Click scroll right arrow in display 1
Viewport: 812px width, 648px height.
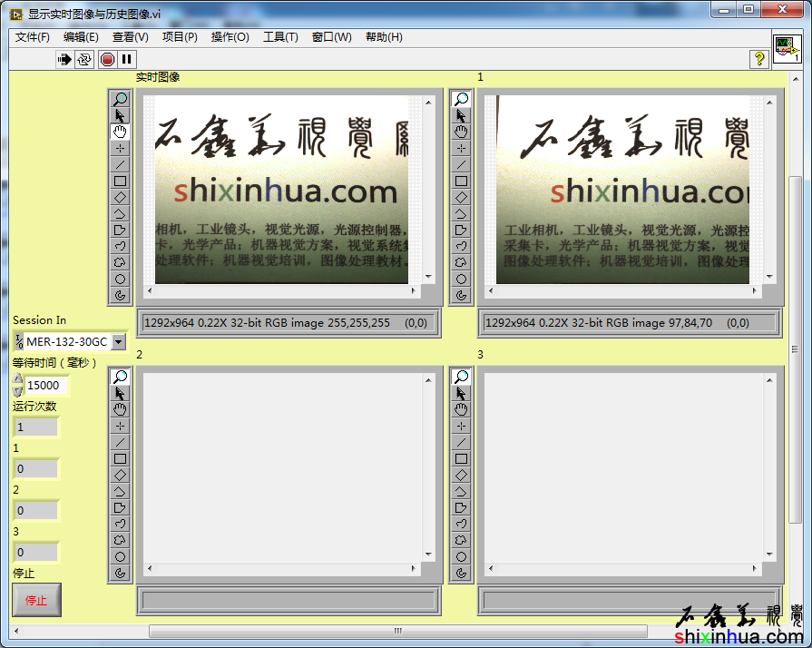[754, 291]
